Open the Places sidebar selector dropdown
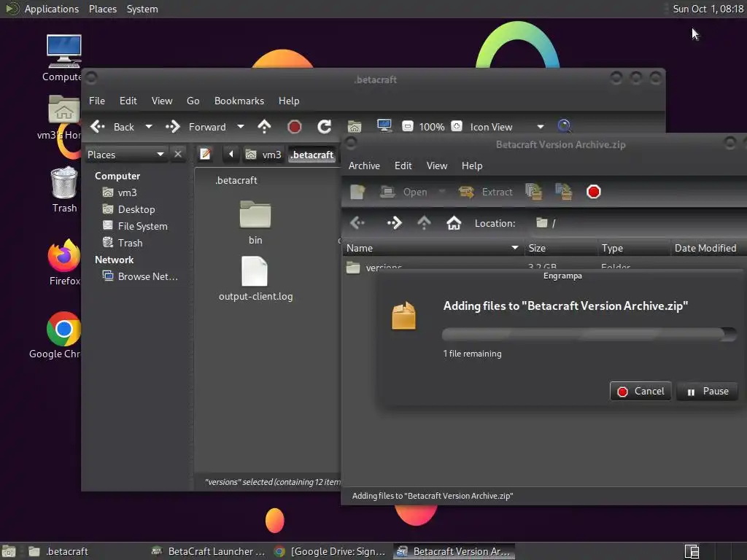This screenshot has height=560, width=747. click(125, 155)
